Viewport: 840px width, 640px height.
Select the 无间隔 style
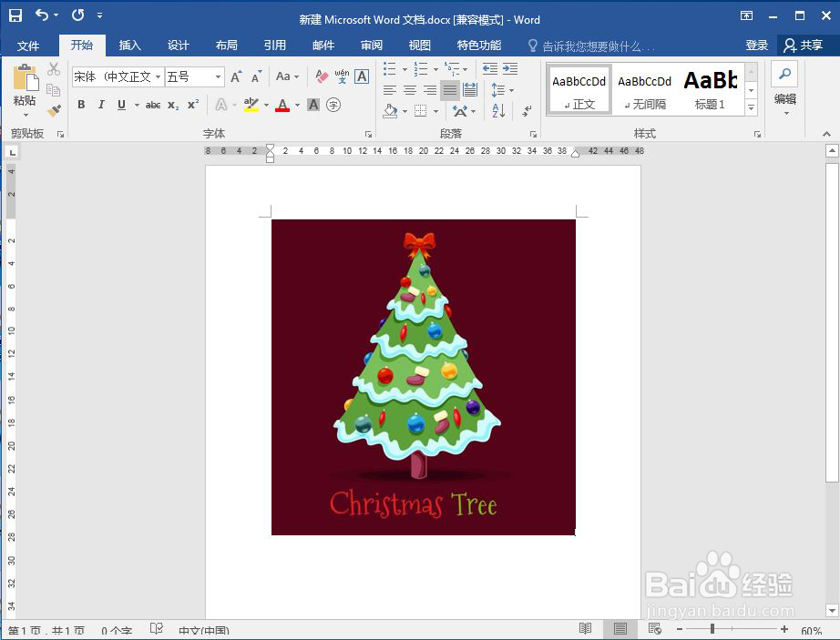tap(644, 90)
